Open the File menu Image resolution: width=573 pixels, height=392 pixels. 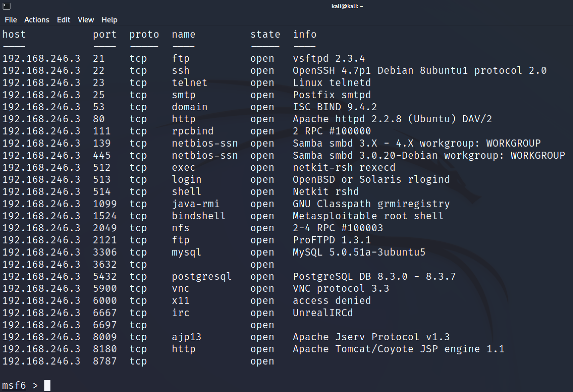[x=11, y=20]
